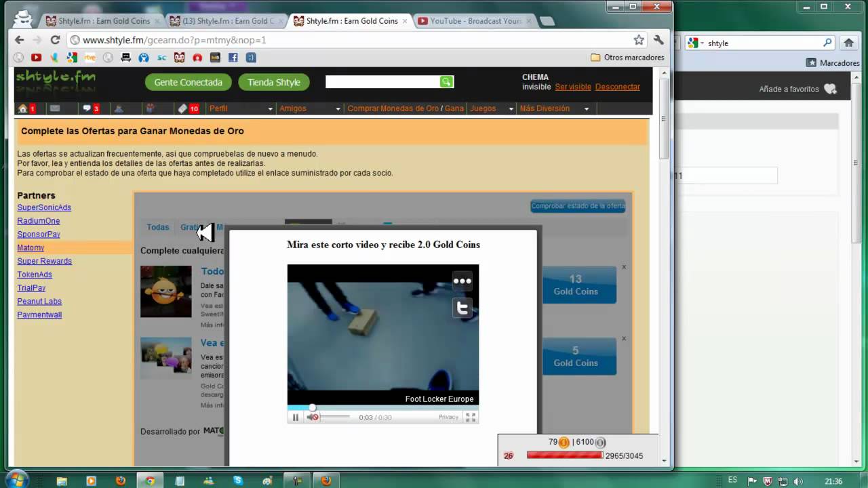The image size is (868, 488).
Task: Go back in Chrome
Action: (x=19, y=40)
